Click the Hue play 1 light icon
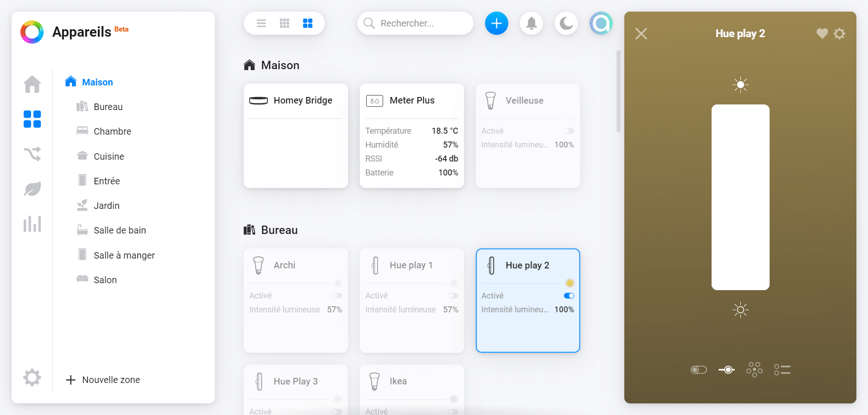 [375, 265]
